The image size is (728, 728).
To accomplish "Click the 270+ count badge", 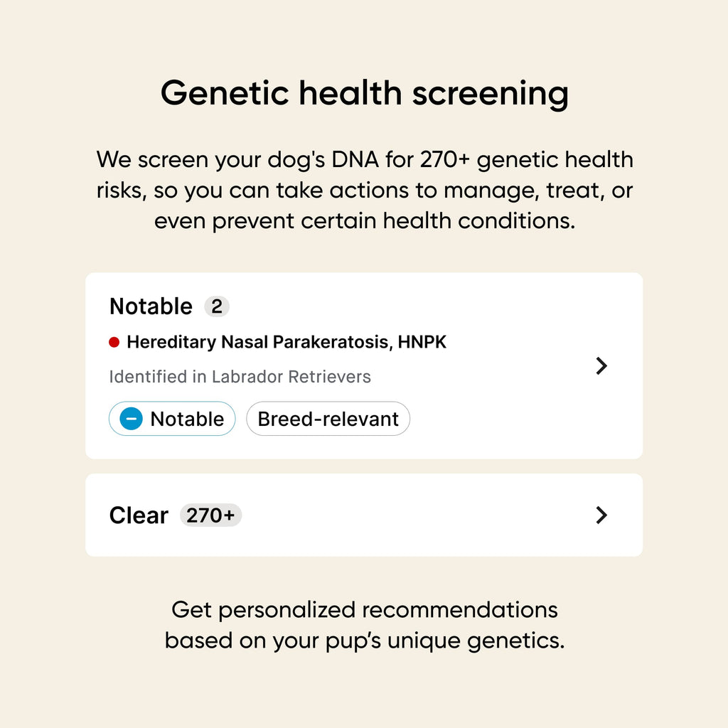I will (x=211, y=516).
